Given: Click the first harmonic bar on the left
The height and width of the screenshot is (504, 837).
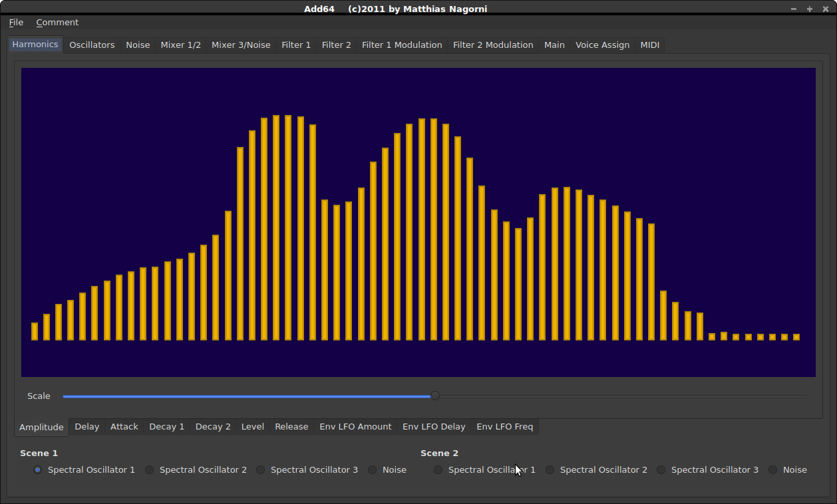Looking at the screenshot, I should click(35, 331).
